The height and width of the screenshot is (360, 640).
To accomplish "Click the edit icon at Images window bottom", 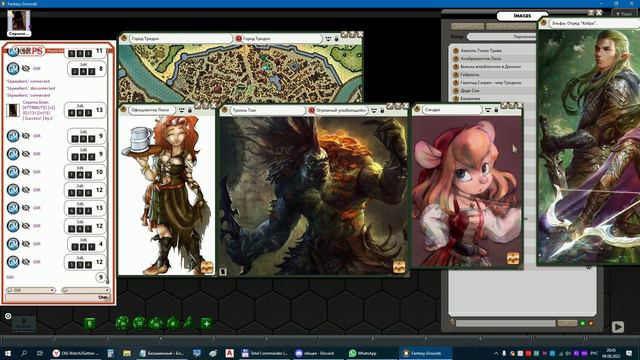I will [591, 323].
